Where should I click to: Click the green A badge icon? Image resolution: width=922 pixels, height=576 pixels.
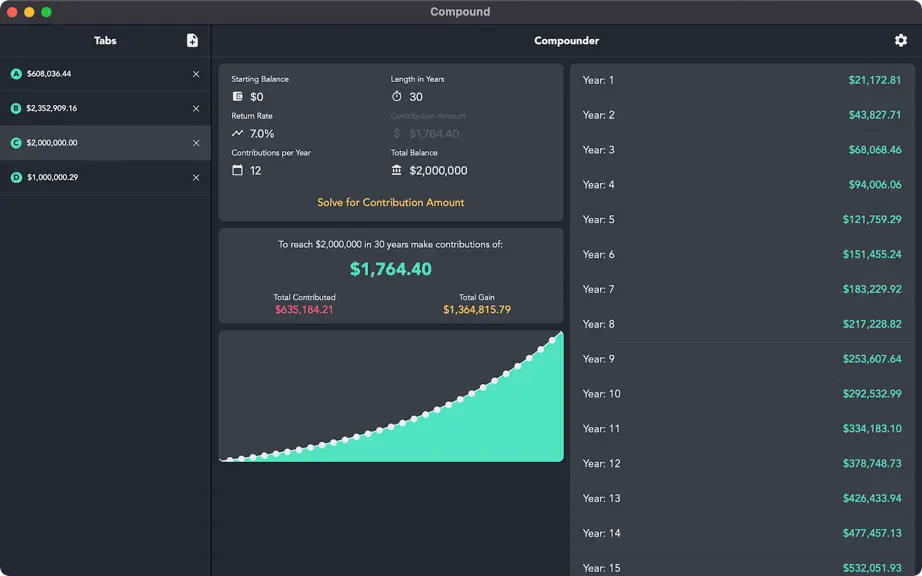[16, 74]
